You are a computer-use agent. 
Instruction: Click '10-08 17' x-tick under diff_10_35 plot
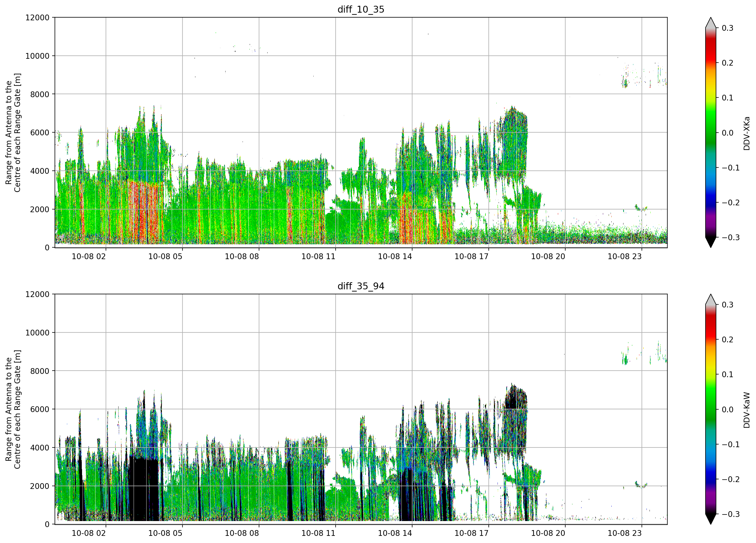472,256
